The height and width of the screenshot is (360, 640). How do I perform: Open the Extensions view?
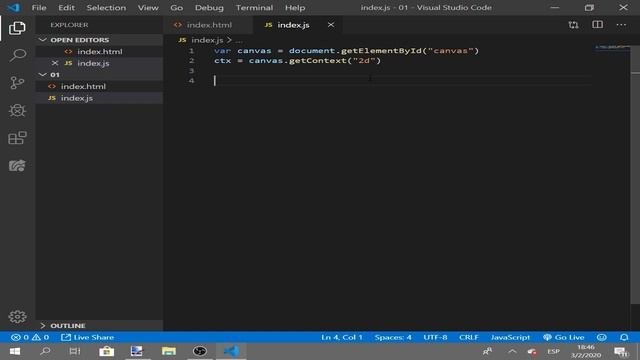(17, 138)
